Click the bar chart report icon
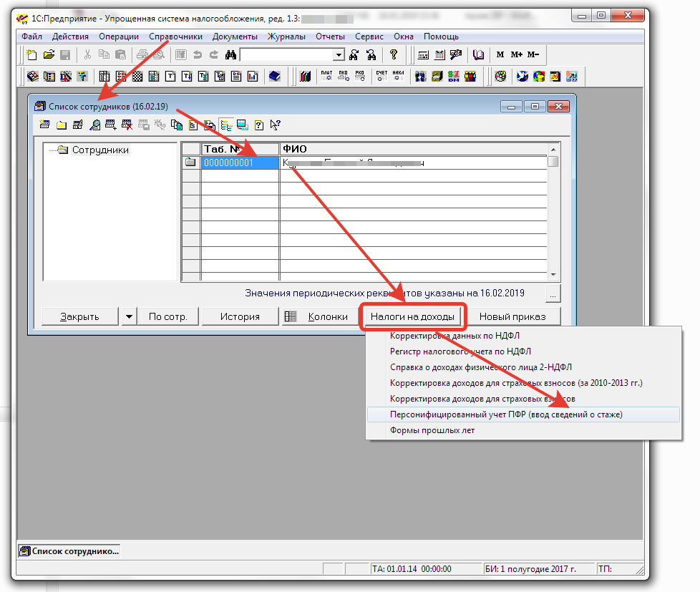This screenshot has width=700, height=592. tap(253, 77)
